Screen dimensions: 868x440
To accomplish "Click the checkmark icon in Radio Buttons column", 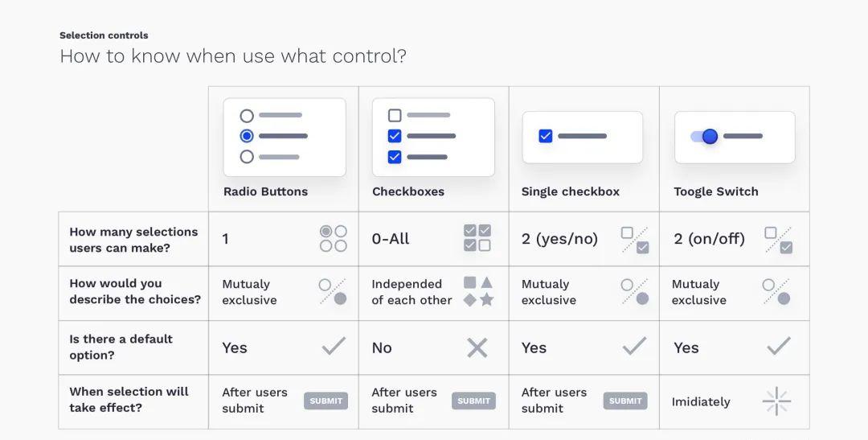I will 334,346.
